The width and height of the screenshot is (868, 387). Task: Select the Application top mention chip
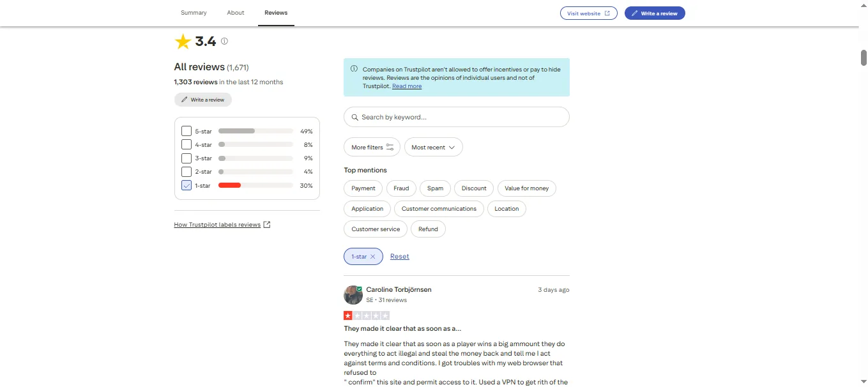click(x=367, y=209)
